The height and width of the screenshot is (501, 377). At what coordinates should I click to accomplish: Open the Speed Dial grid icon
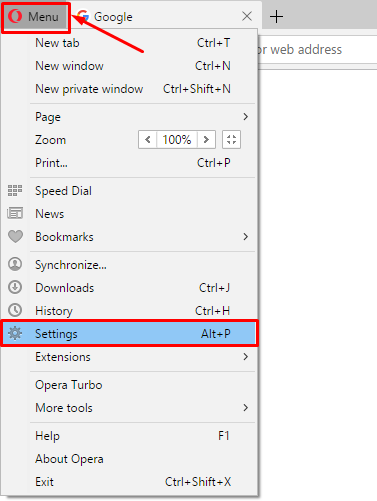coord(15,190)
